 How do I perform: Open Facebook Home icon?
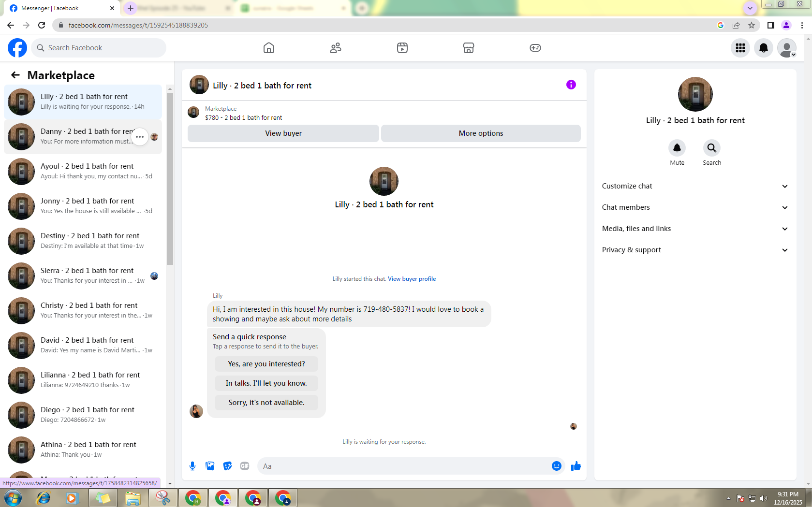tap(269, 48)
